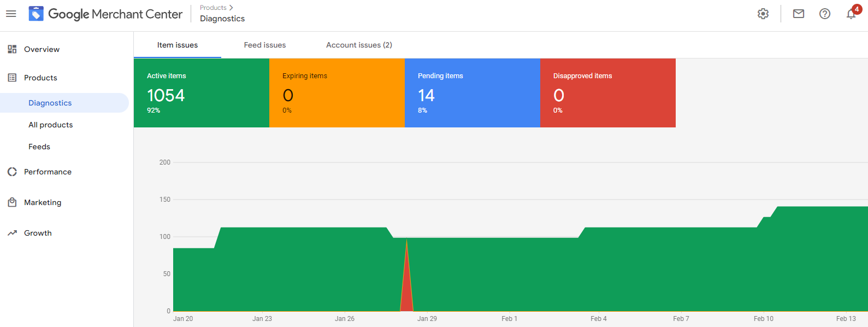This screenshot has height=327, width=868.
Task: Open the help question mark icon
Action: (825, 14)
